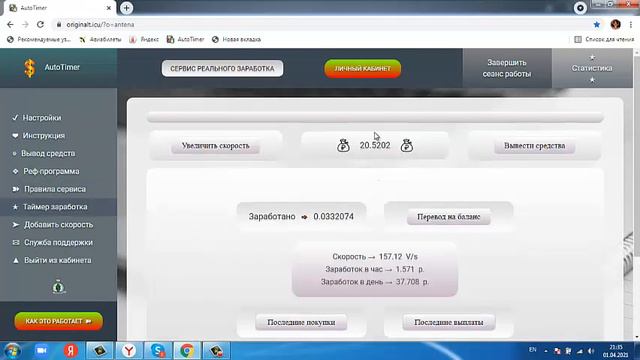Open Яндекс bookmark
Viewport: 640px width, 360px height.
coord(144,40)
